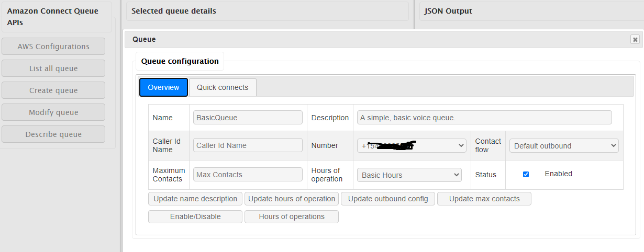Image resolution: width=644 pixels, height=252 pixels.
Task: Click the Selected queue details panel header
Action: point(267,11)
